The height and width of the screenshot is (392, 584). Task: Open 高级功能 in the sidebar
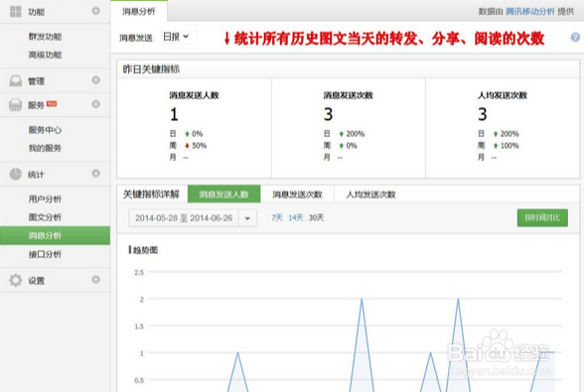[45, 56]
